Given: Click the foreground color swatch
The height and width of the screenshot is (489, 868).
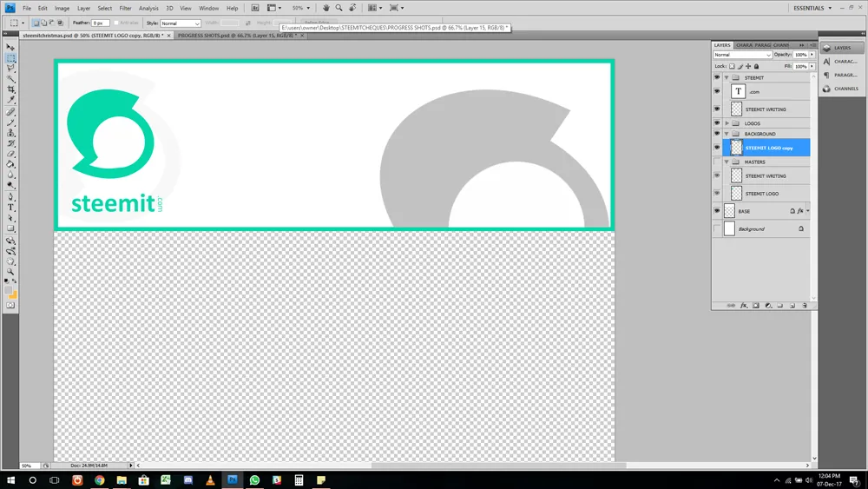Looking at the screenshot, I should [x=8, y=290].
